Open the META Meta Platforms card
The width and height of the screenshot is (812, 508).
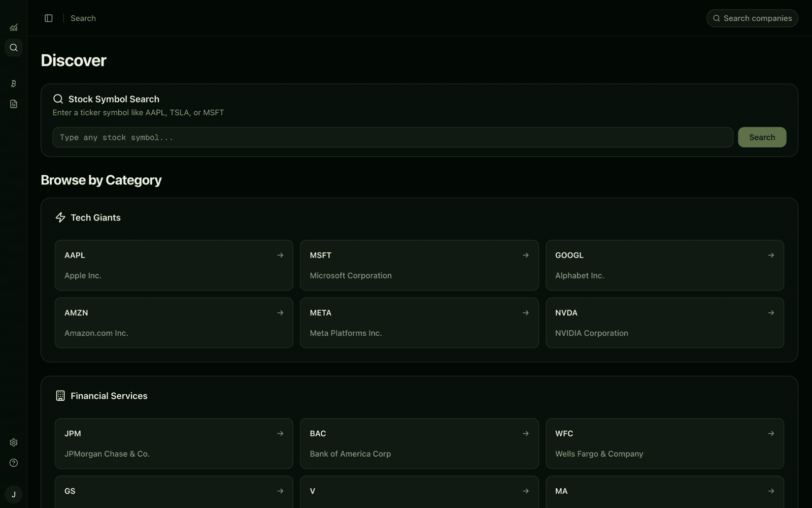pos(419,323)
